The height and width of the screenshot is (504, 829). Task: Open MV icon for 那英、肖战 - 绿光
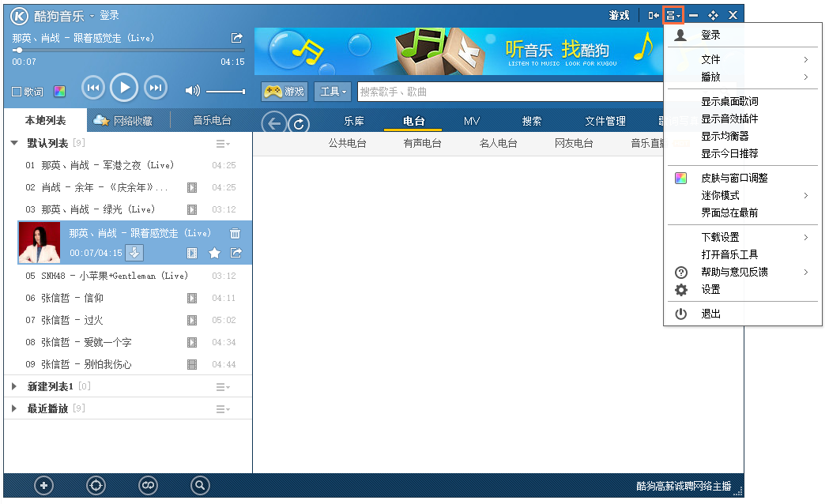point(192,209)
